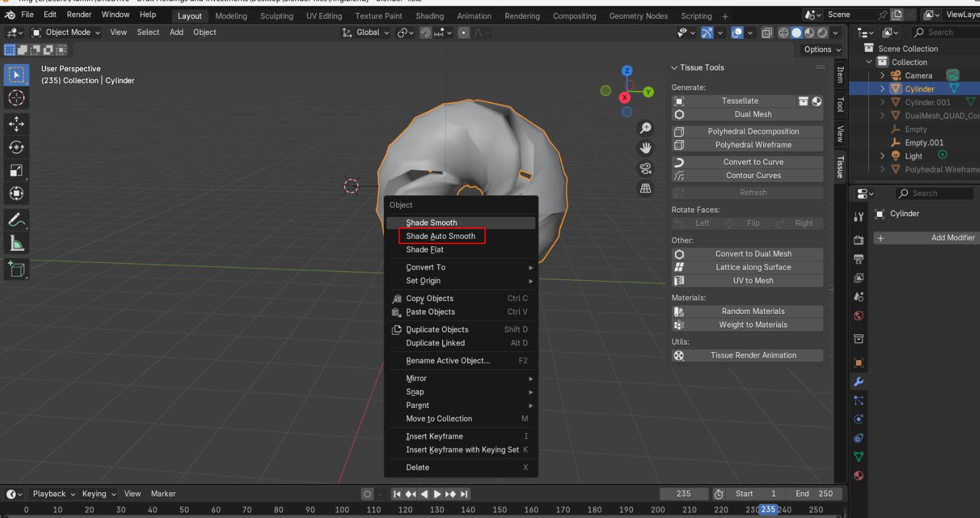Select the Add Cube tool
The image size is (980, 518).
click(x=17, y=269)
